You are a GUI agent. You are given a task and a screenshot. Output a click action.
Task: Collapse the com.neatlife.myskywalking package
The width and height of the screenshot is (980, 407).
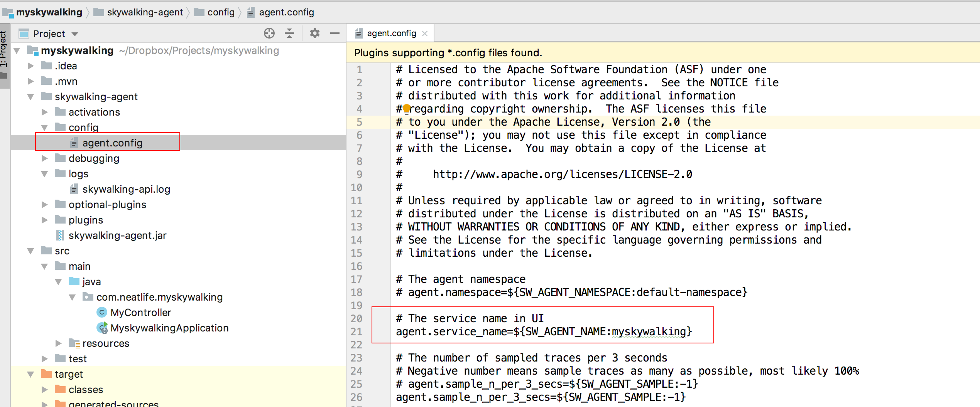[x=73, y=297]
